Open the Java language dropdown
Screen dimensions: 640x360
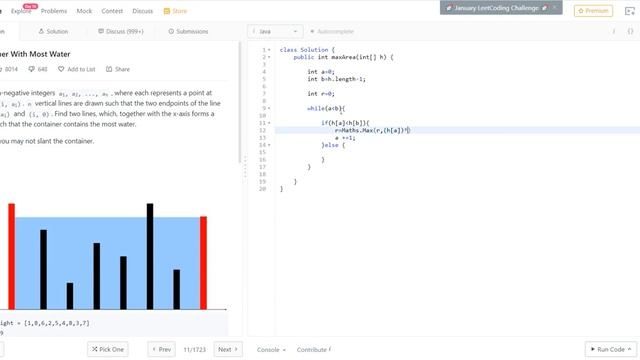click(x=275, y=31)
